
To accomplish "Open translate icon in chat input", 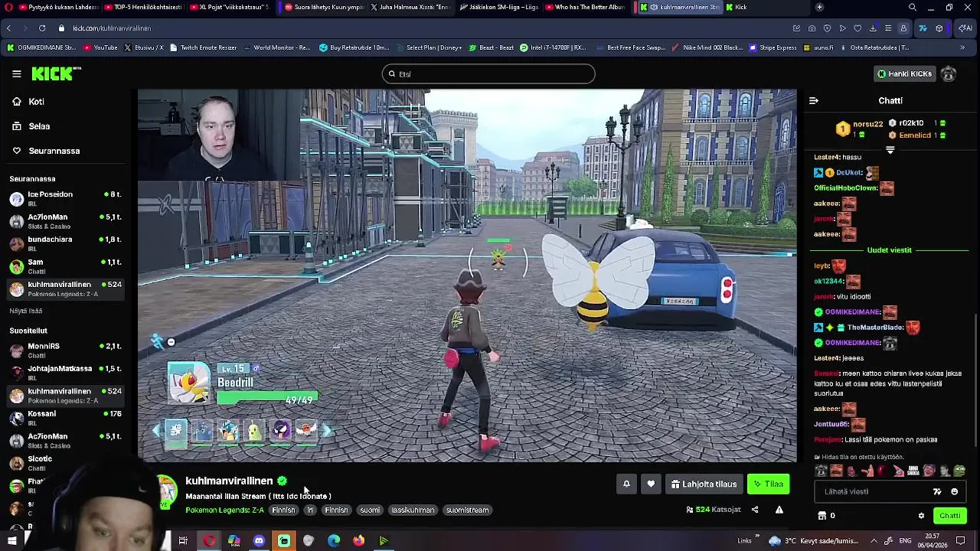I will [x=937, y=491].
